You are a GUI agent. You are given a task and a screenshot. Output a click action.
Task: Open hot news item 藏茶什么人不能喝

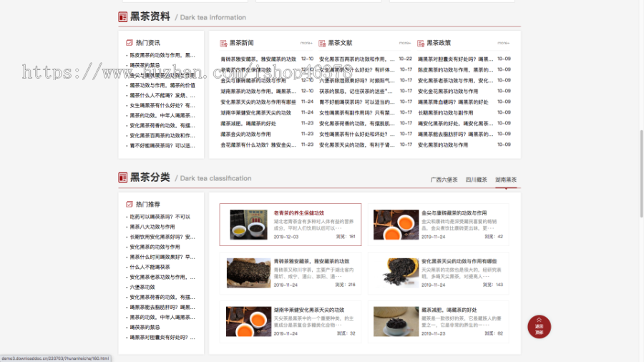click(162, 96)
